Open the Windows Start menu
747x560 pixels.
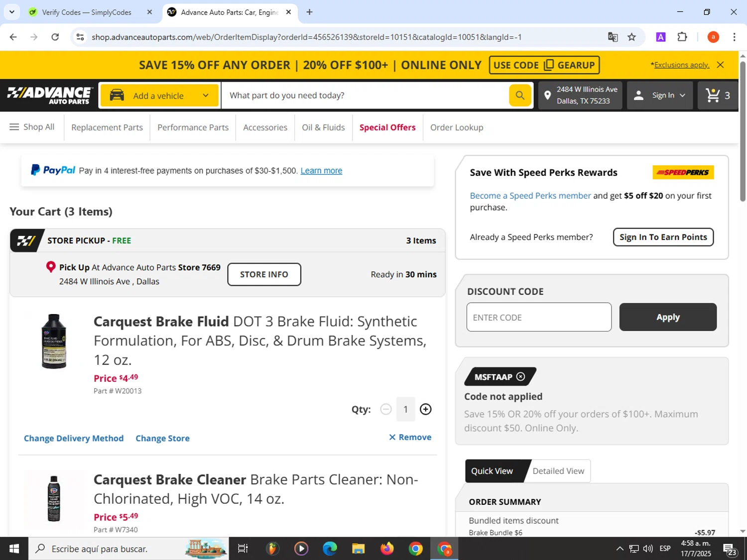pos(14,549)
